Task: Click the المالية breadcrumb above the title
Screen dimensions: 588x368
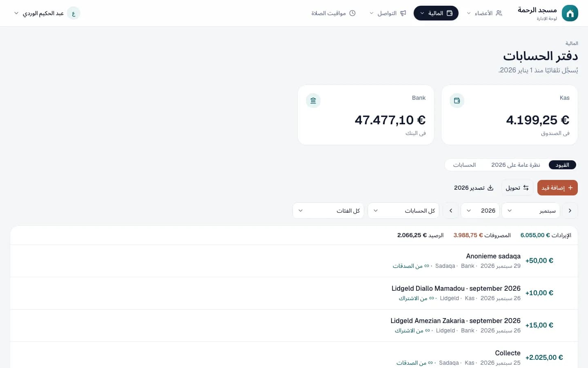Action: pyautogui.click(x=572, y=43)
